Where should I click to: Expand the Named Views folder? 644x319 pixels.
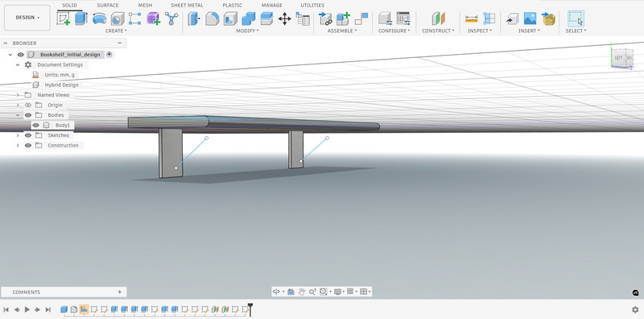pyautogui.click(x=18, y=95)
